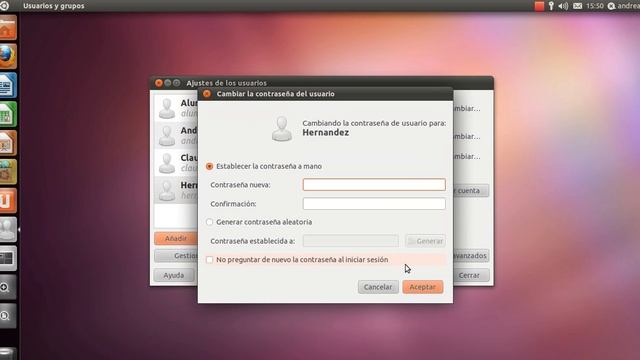Click the second Cambiar... link in user settings
Screen dimensions: 640x360
tap(467, 136)
